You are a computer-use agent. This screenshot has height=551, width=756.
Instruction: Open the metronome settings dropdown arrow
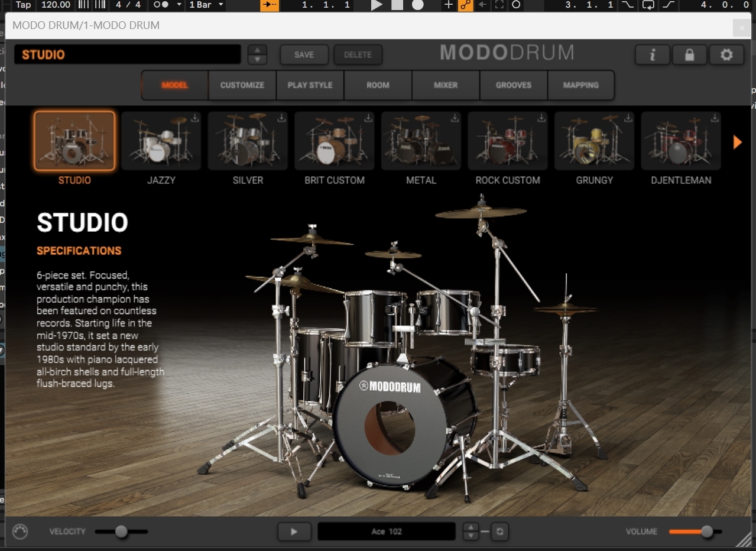(179, 5)
